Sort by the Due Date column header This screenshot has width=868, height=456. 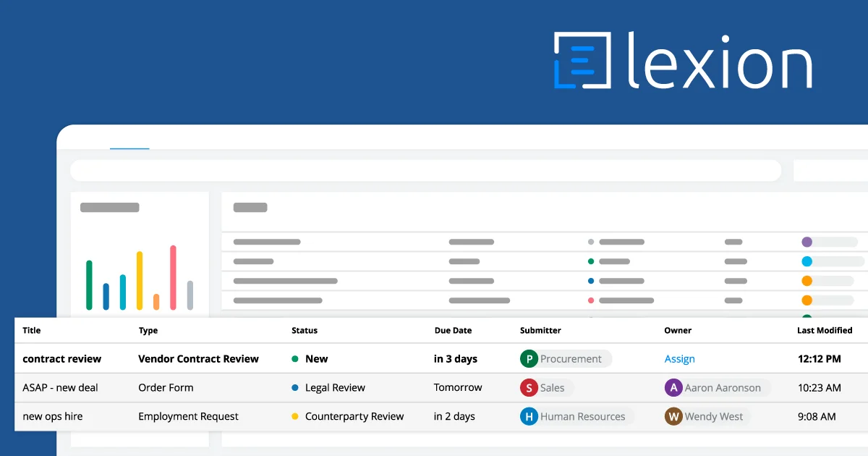(453, 330)
